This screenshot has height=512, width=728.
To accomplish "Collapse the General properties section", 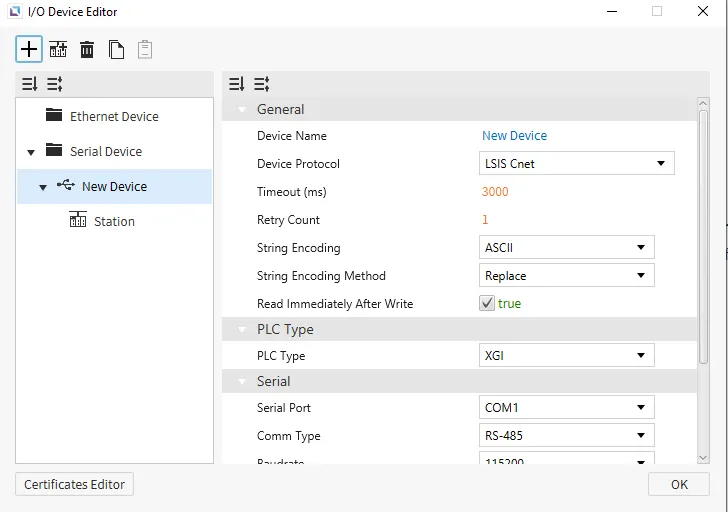I will [241, 110].
